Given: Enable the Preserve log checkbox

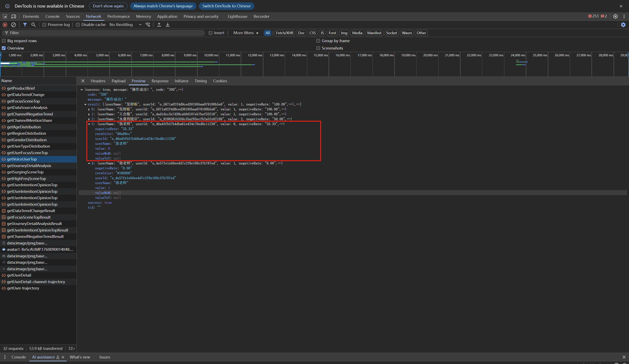Looking at the screenshot, I should pos(44,25).
